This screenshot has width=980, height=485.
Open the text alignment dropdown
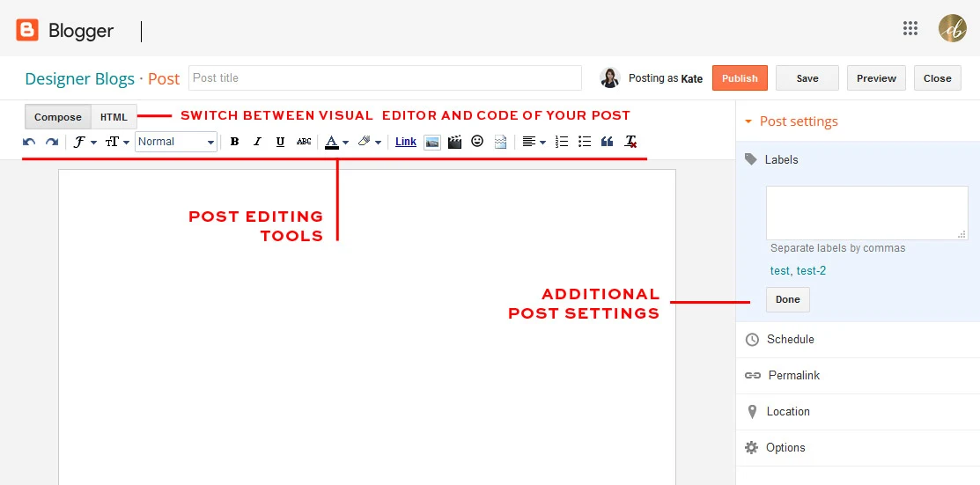click(x=534, y=142)
